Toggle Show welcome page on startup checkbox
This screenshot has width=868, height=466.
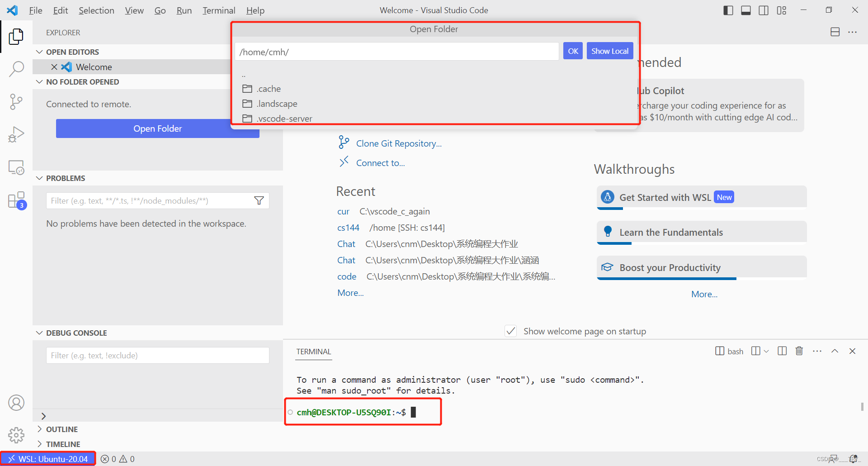coord(511,331)
